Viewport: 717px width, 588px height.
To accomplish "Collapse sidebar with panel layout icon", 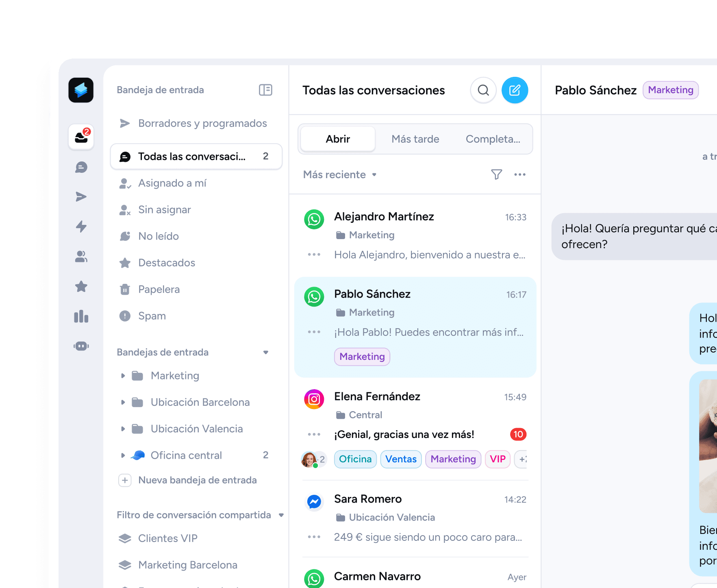I will (x=265, y=90).
